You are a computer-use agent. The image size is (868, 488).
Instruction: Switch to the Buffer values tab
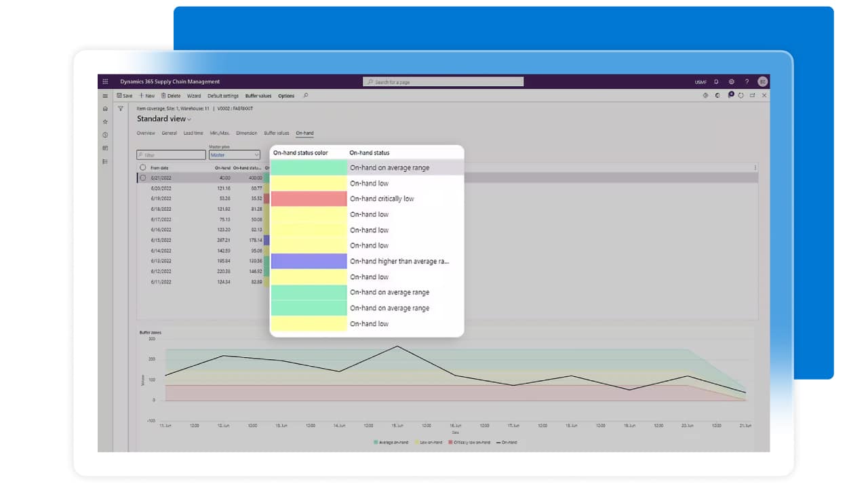[x=276, y=134]
